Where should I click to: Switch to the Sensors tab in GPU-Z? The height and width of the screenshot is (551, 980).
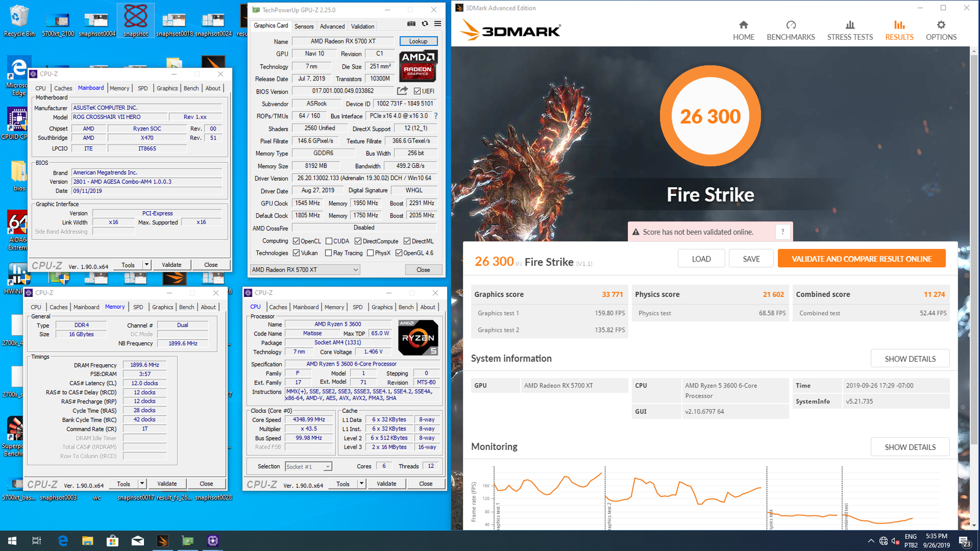click(304, 26)
